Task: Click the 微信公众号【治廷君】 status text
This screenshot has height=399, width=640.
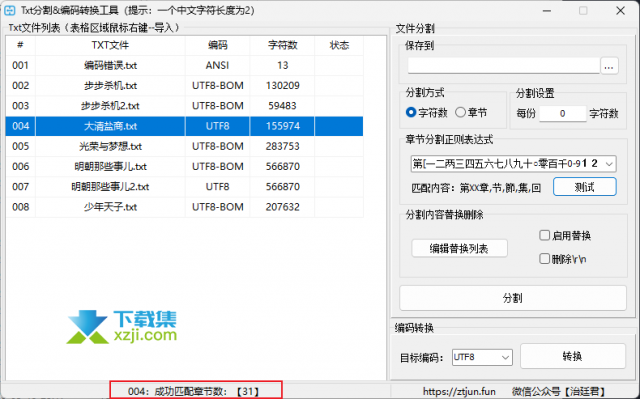Action: pos(560,392)
